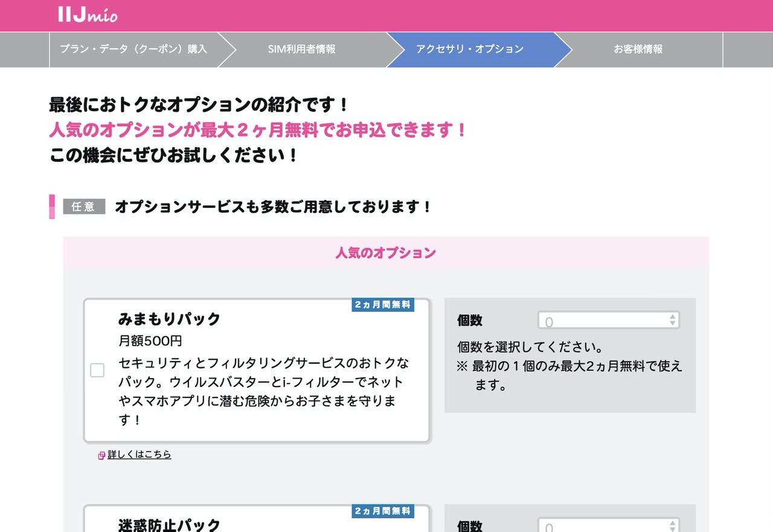Click note ※ 最初の１個のみ最大2ヵ月無料

pyautogui.click(x=569, y=376)
